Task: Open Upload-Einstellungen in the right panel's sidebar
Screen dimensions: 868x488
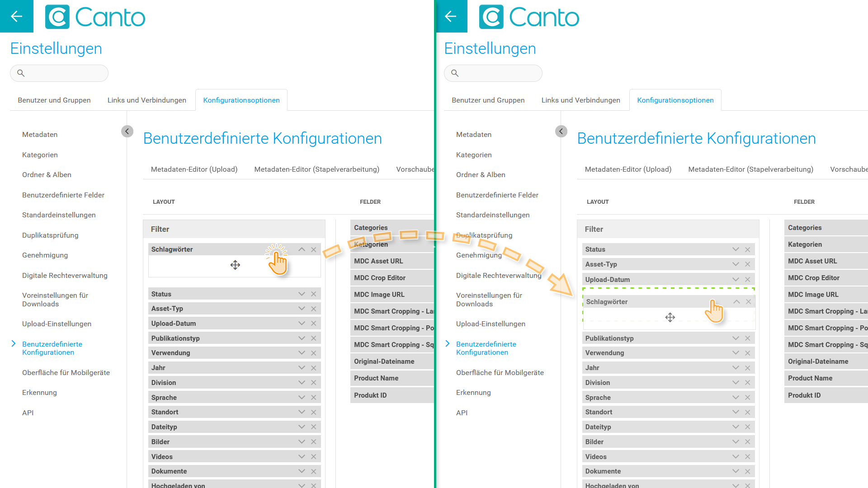Action: tap(491, 324)
